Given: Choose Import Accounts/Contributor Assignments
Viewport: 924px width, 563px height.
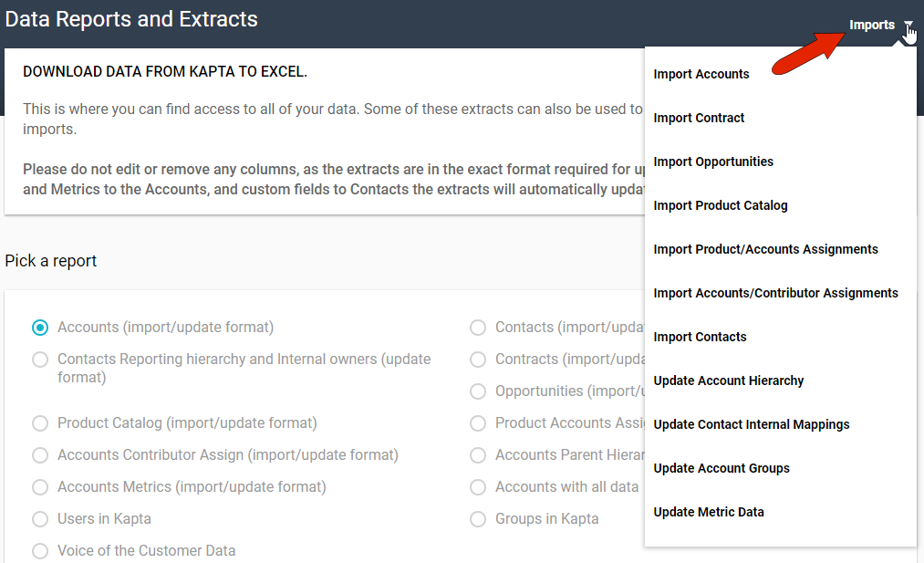Looking at the screenshot, I should (776, 293).
